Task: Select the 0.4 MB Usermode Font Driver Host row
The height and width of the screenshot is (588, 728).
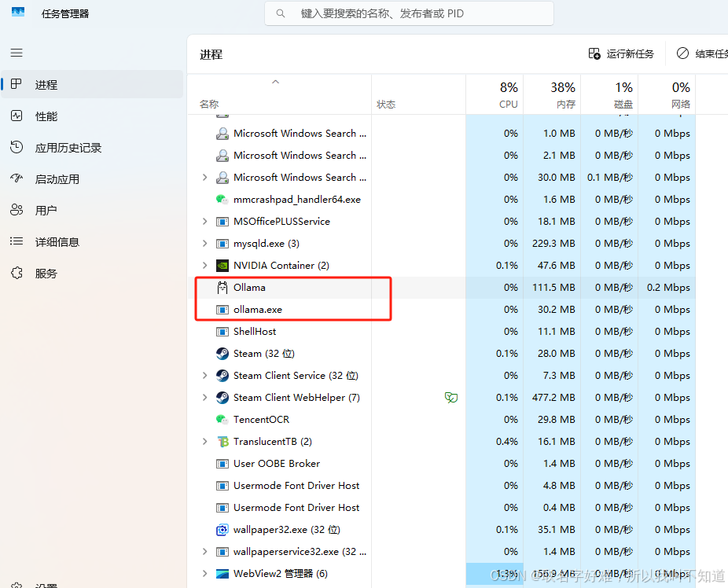Action: click(442, 508)
